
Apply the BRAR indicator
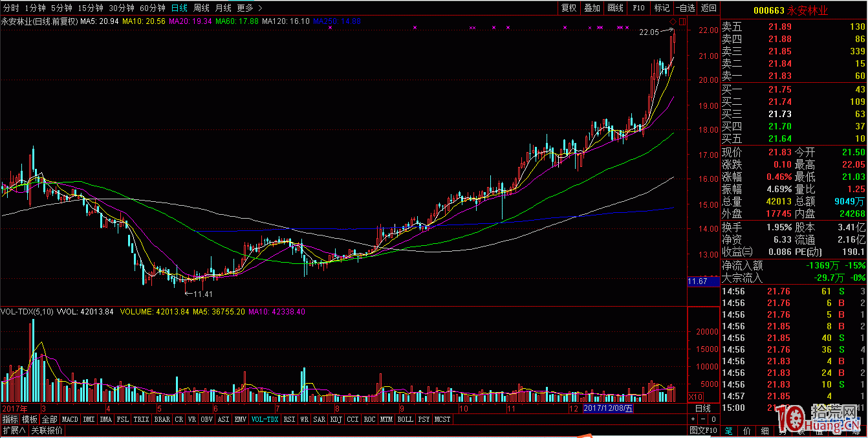point(162,419)
